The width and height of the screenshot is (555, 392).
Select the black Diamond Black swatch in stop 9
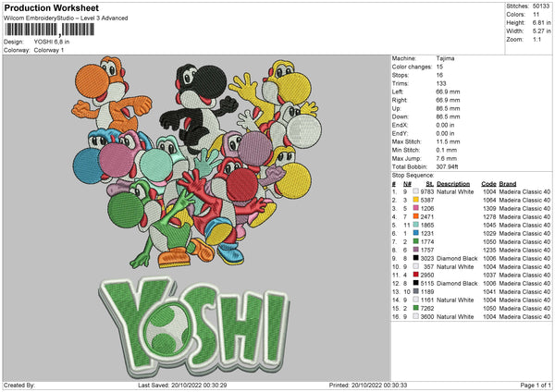coord(416,258)
